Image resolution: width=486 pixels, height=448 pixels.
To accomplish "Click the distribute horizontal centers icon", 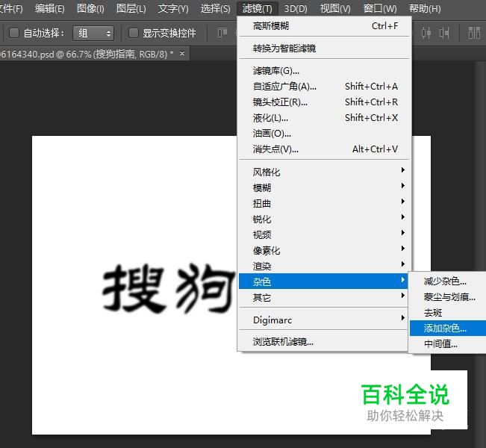I will click(426, 33).
